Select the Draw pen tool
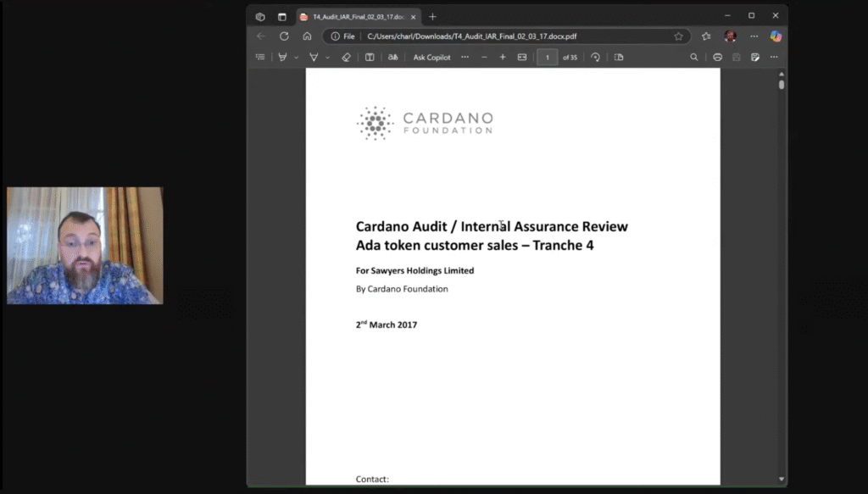This screenshot has width=868, height=494. click(314, 58)
